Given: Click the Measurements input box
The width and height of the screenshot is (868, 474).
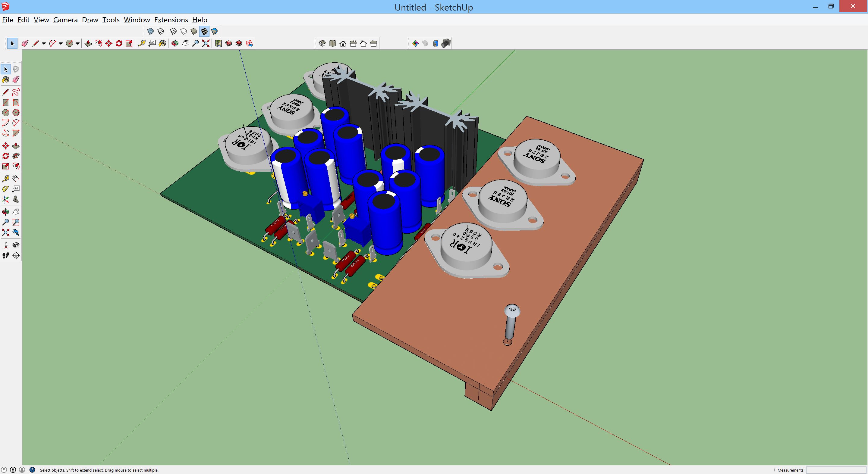Looking at the screenshot, I should (x=836, y=470).
